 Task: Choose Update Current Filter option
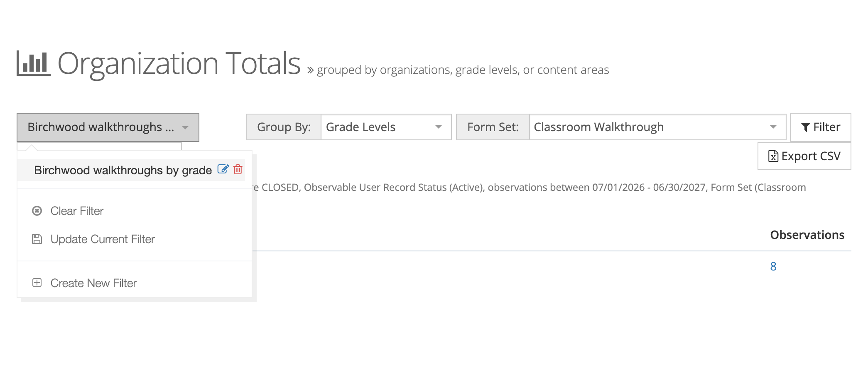[103, 239]
